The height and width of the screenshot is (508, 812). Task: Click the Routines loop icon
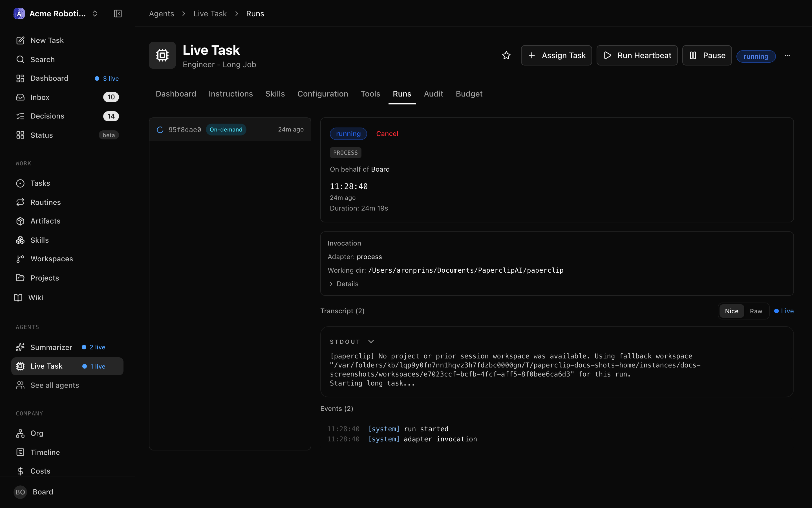(20, 202)
